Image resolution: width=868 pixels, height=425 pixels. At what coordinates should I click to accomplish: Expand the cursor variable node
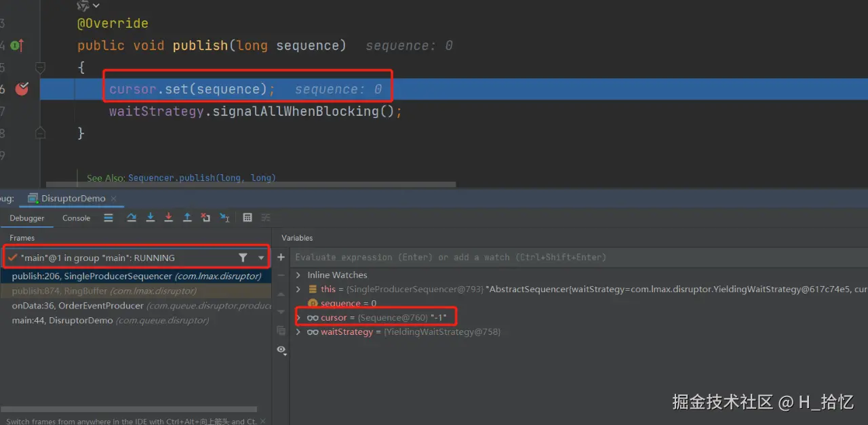pos(298,318)
